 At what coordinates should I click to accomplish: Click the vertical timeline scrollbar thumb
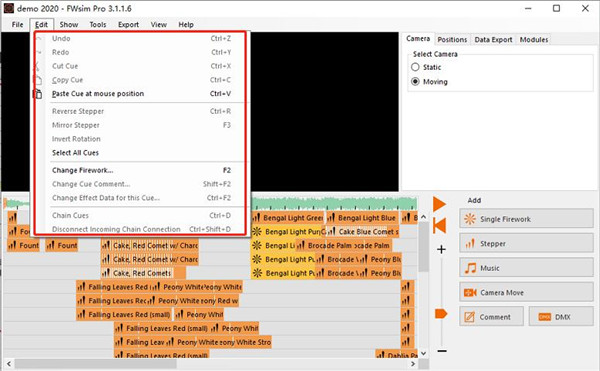click(x=423, y=247)
